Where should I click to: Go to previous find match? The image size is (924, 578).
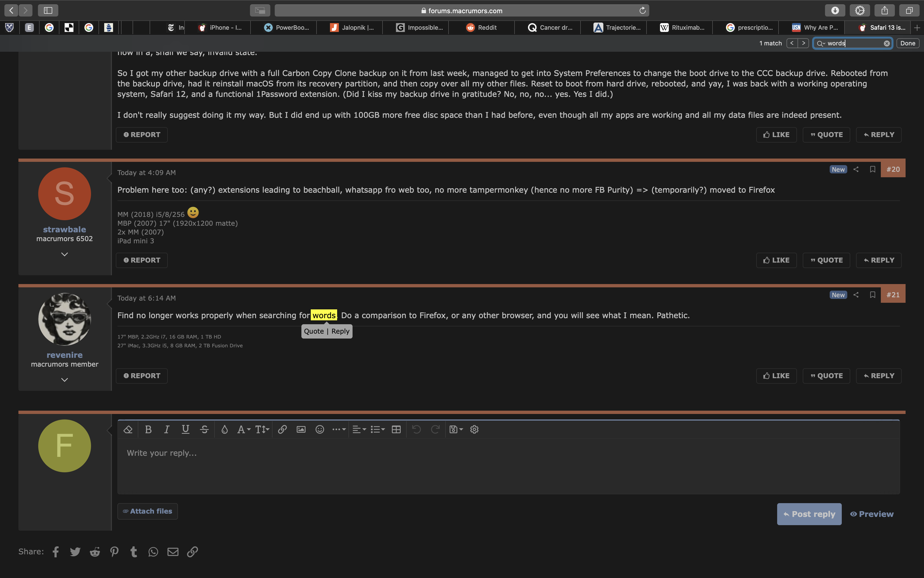pos(792,43)
